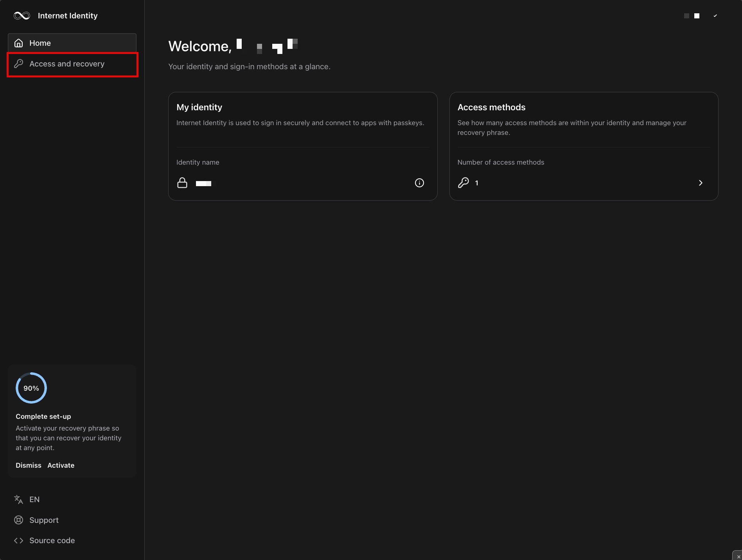This screenshot has width=742, height=560.
Task: Activate the recovery phrase
Action: [x=61, y=465]
